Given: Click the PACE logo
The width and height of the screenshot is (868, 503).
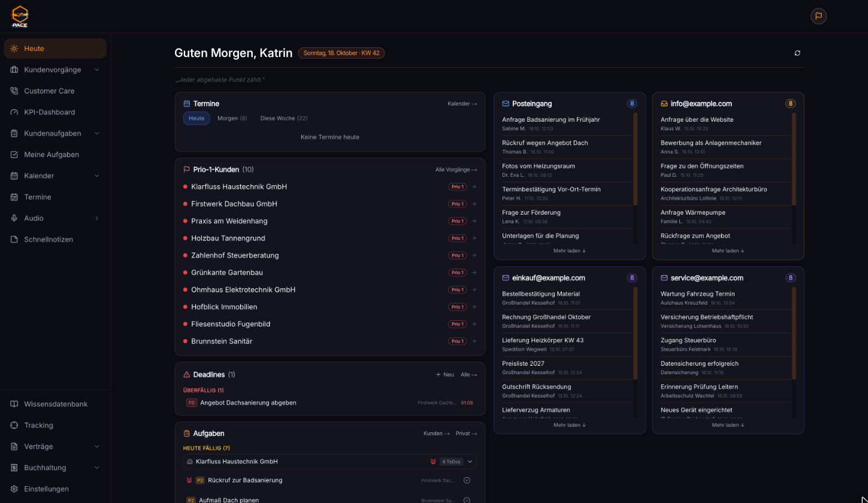Looking at the screenshot, I should click(20, 16).
